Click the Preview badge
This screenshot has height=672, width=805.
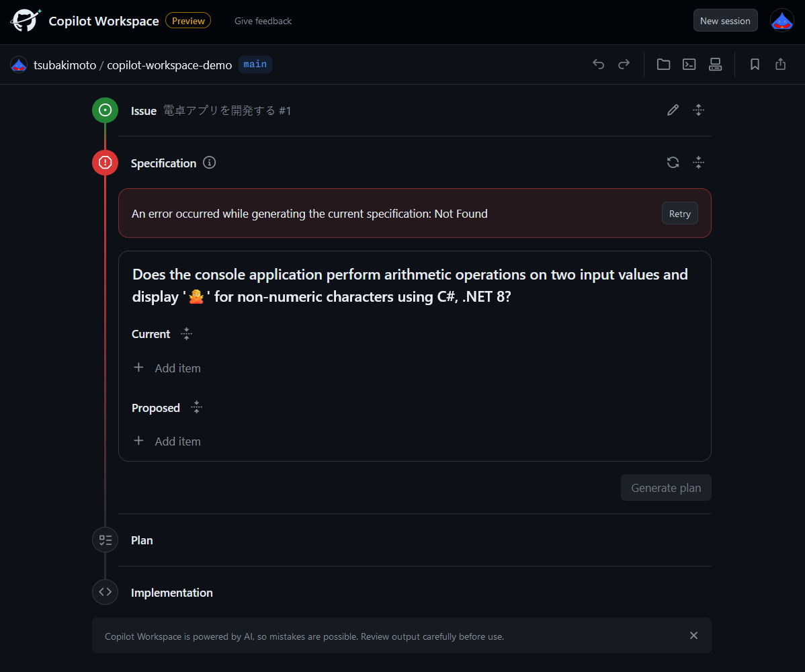(188, 21)
